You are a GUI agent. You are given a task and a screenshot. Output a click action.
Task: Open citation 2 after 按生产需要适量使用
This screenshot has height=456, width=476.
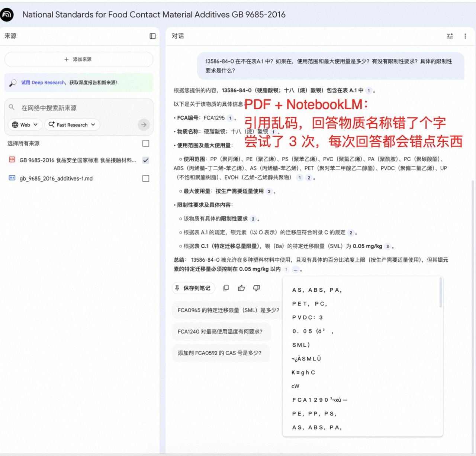point(269,191)
